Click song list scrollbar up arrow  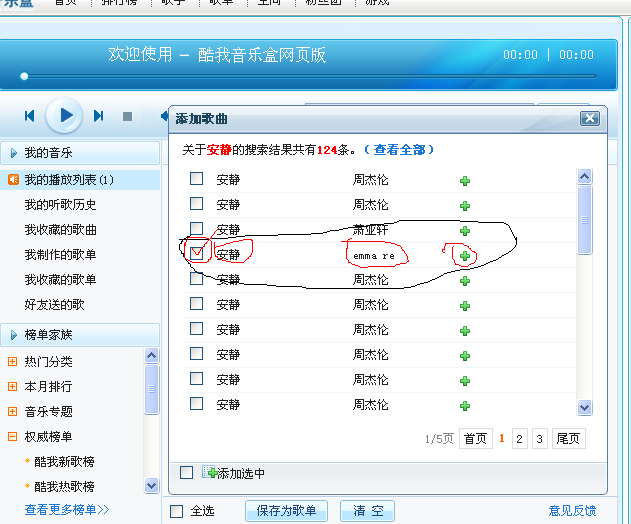(x=584, y=176)
